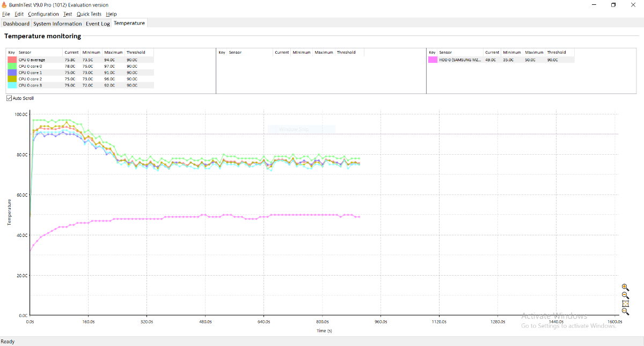The width and height of the screenshot is (644, 346).
Task: Click the Maximum column header in first sensor table
Action: coord(113,53)
